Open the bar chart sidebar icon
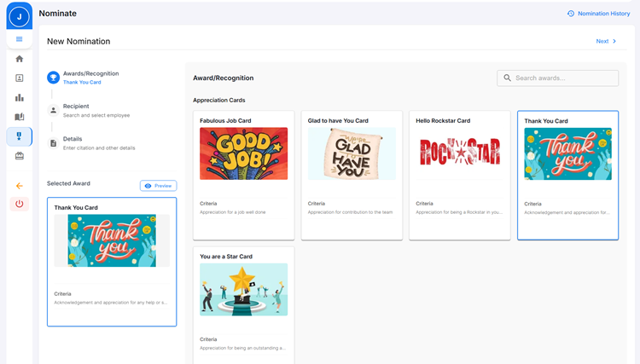The image size is (640, 364). click(19, 97)
